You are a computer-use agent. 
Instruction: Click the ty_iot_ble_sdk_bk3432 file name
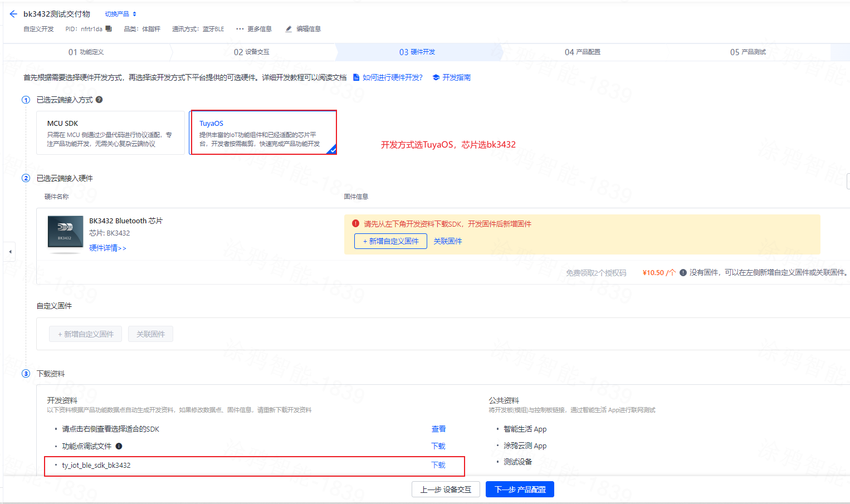point(96,465)
